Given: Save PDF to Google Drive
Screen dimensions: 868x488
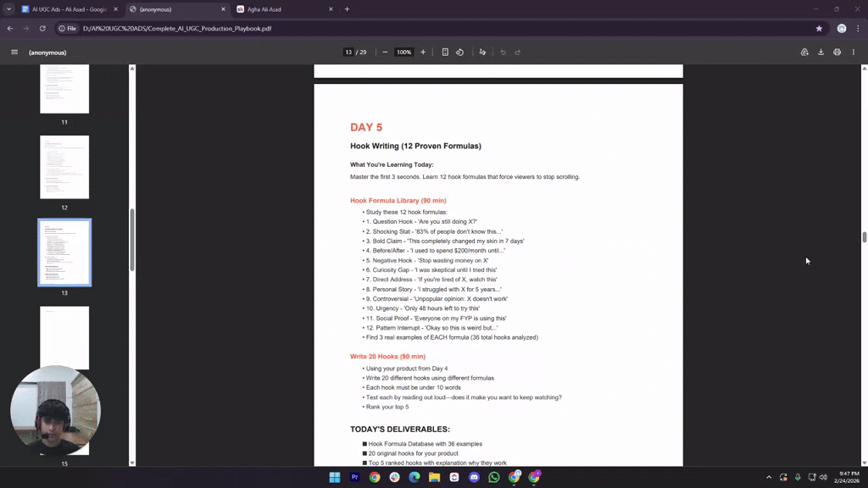Looking at the screenshot, I should (805, 52).
